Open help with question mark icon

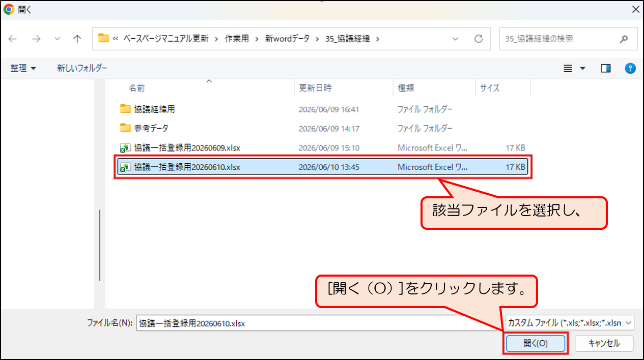coord(630,68)
